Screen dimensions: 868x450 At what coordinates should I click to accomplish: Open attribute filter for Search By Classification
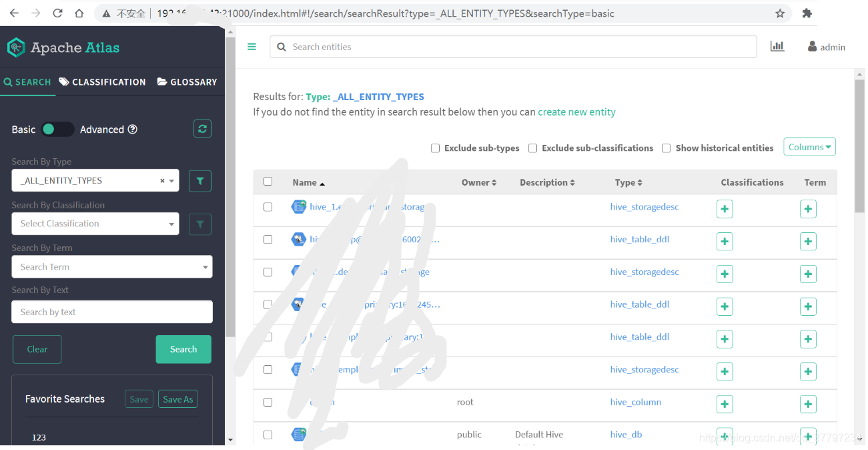200,224
